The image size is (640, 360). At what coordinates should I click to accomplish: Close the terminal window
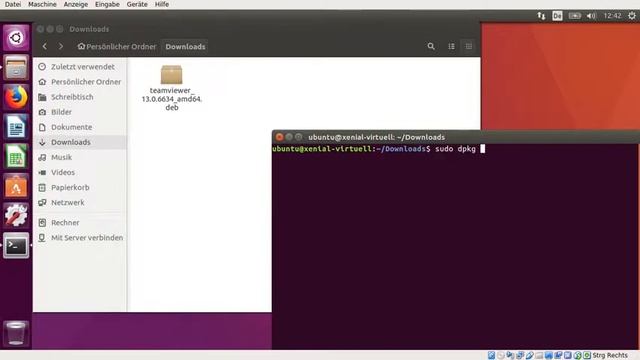tap(279, 137)
